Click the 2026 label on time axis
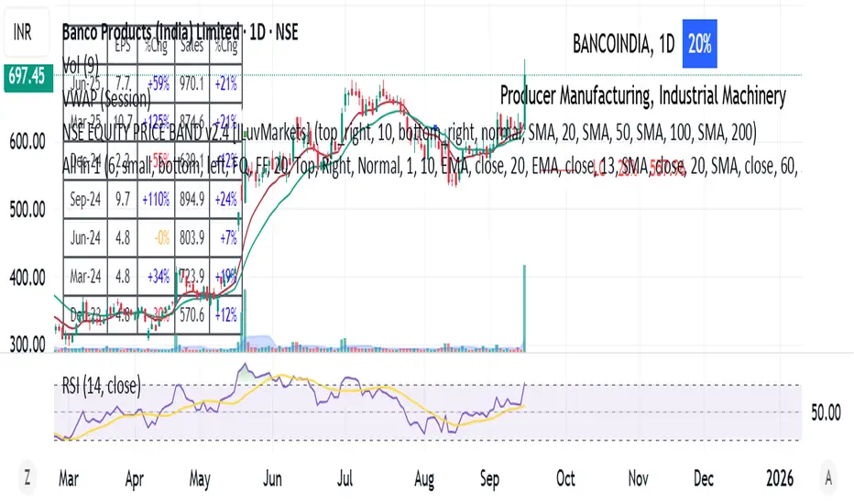The image size is (854, 504). click(780, 479)
